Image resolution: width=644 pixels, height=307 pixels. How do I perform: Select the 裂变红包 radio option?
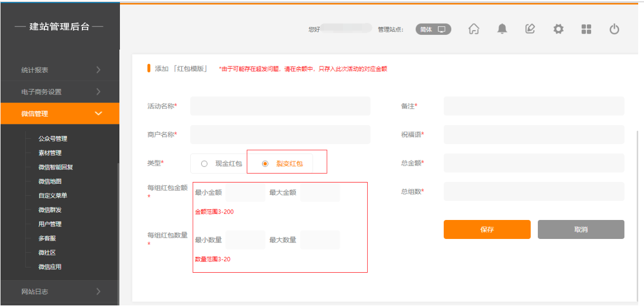pos(265,164)
